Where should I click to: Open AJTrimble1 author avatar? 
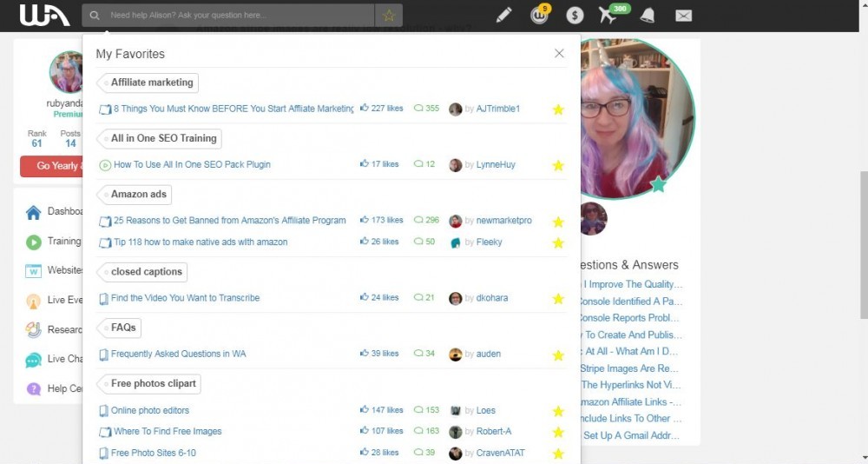click(456, 109)
